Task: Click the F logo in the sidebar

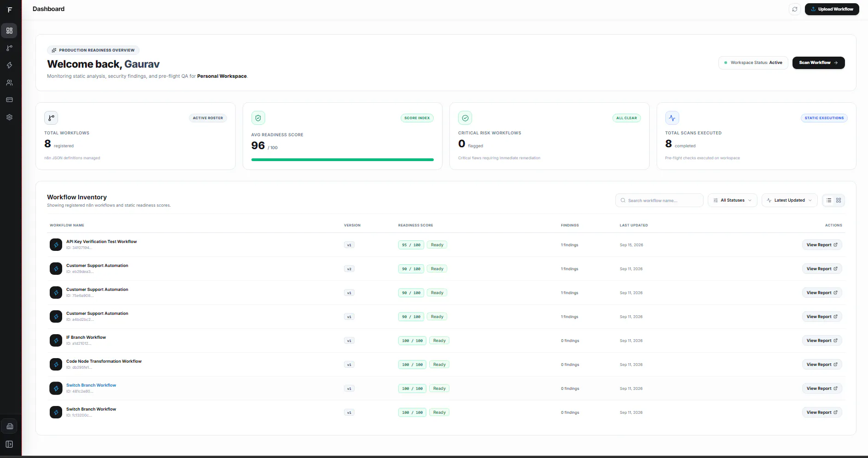Action: coord(10,10)
